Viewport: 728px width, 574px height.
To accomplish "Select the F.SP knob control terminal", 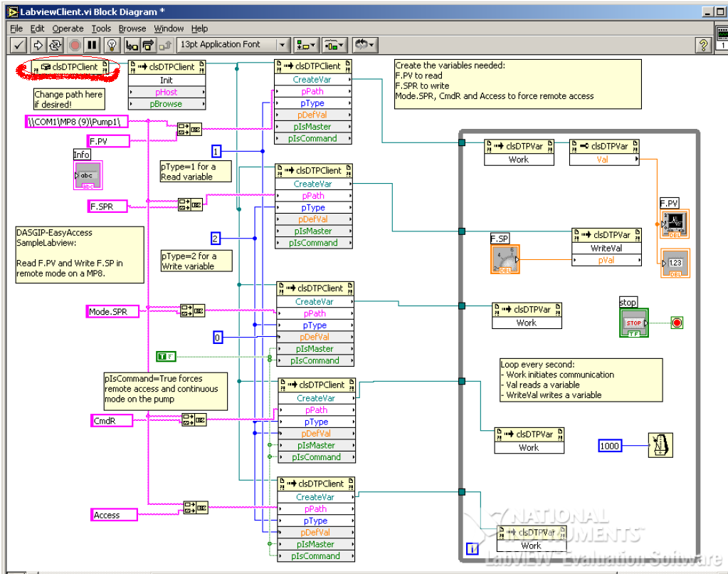I will pyautogui.click(x=505, y=259).
